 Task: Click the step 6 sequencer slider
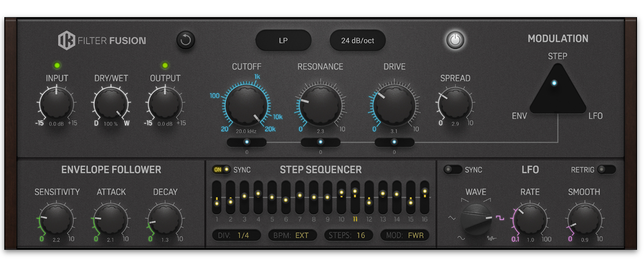point(286,197)
